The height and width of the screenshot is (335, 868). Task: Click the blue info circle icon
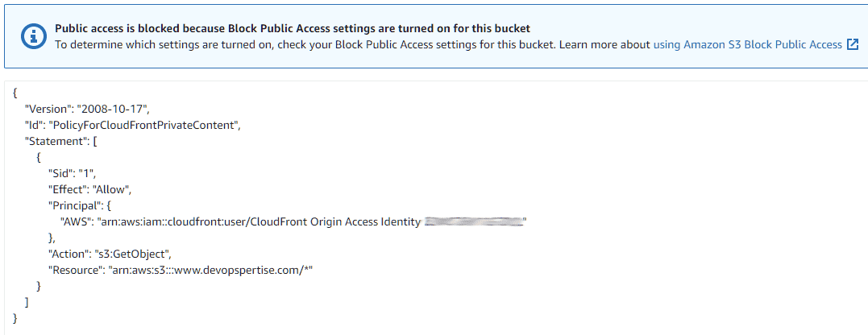pyautogui.click(x=34, y=36)
